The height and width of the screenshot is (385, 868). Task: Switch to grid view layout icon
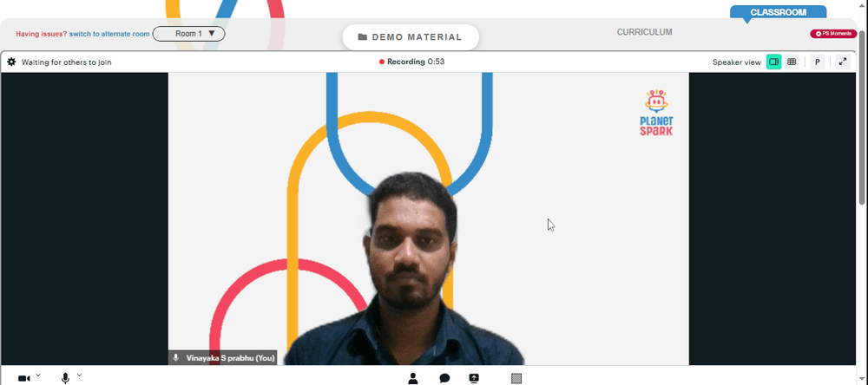coord(792,62)
